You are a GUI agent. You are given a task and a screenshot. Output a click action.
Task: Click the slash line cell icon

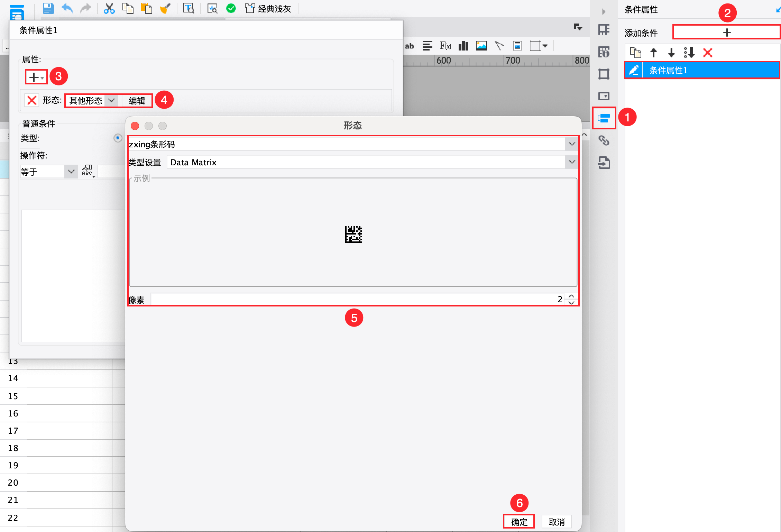(499, 46)
